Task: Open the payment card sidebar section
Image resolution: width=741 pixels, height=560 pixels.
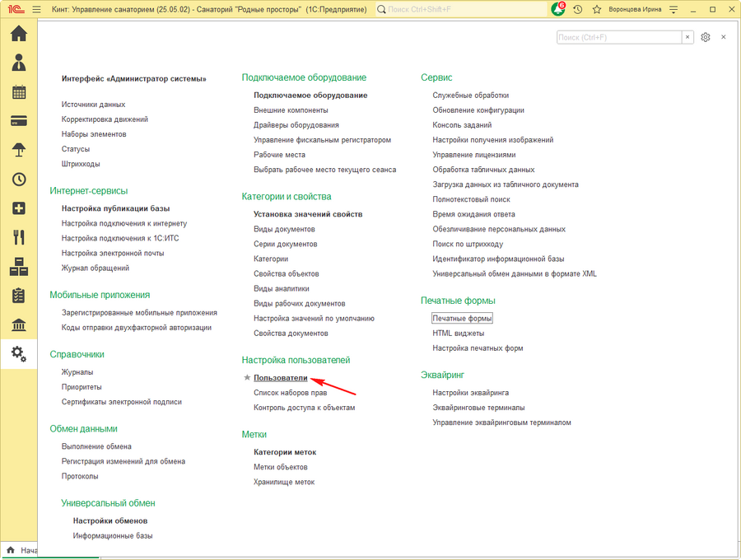Action: (19, 121)
